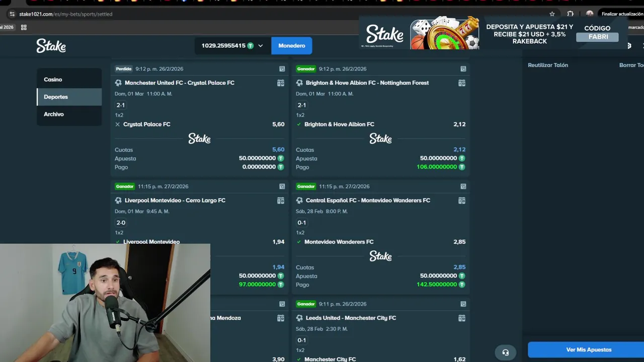The image size is (644, 362).
Task: Click Ganador badge on Central Español bet
Action: click(x=306, y=187)
